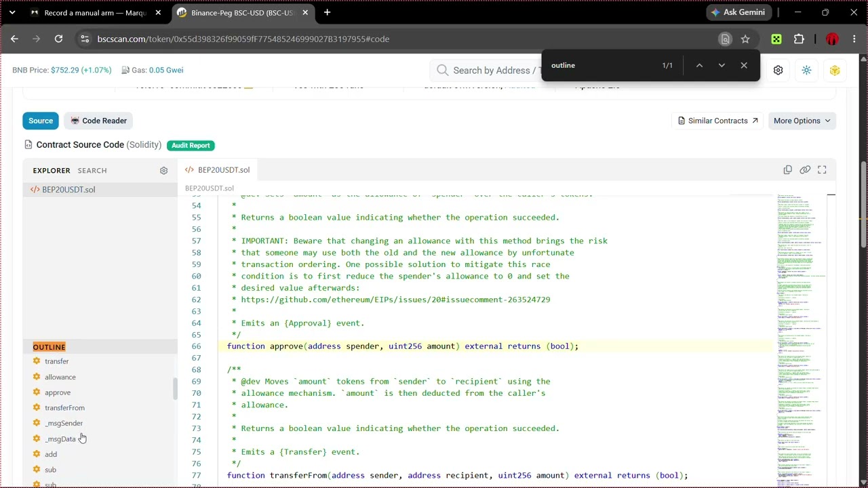Toggle fullscreen for the code editor
Image resolution: width=868 pixels, height=488 pixels.
tap(822, 170)
